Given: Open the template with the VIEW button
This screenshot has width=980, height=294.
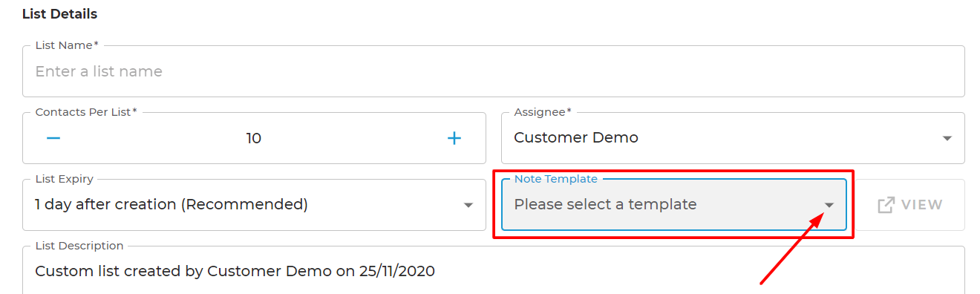Looking at the screenshot, I should 909,205.
